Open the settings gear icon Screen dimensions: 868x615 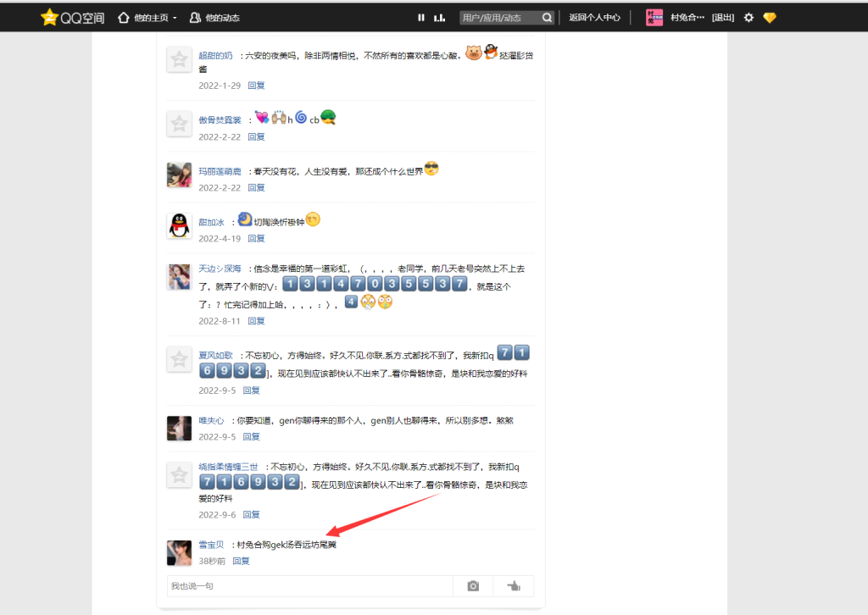748,17
